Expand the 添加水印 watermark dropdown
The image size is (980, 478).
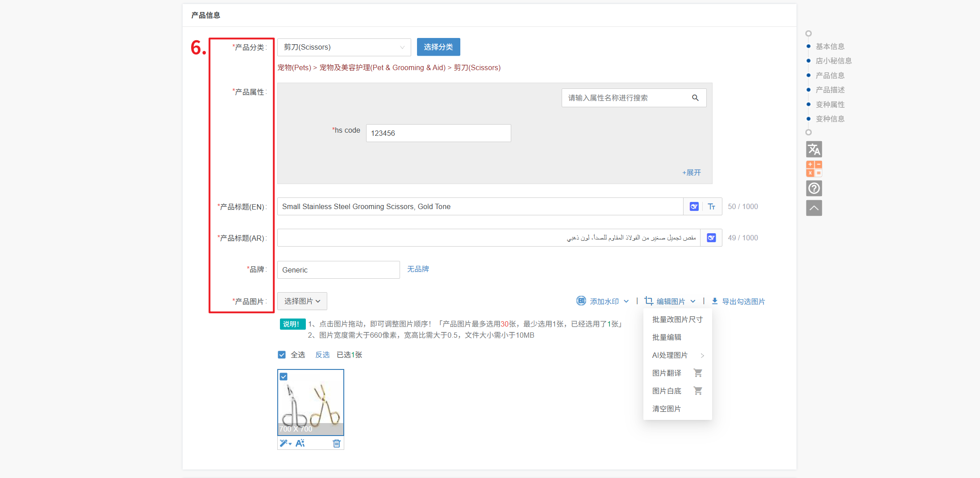coord(603,301)
